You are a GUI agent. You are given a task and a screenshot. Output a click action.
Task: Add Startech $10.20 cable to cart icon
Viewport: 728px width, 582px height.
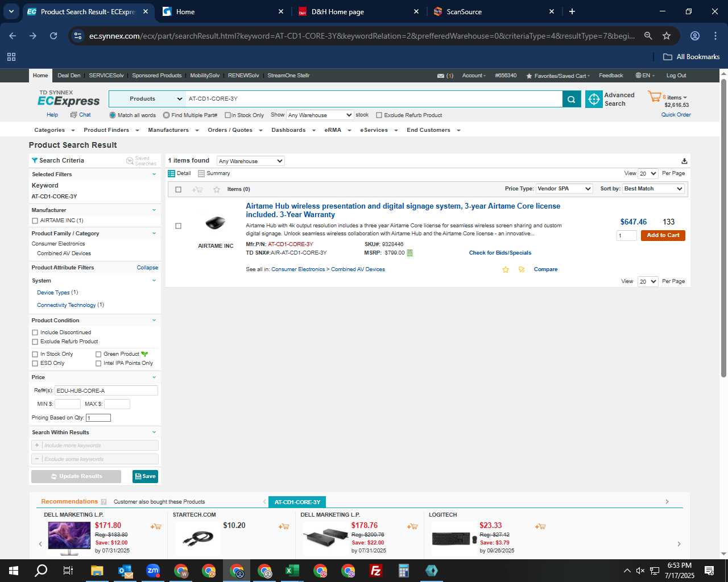click(x=284, y=526)
